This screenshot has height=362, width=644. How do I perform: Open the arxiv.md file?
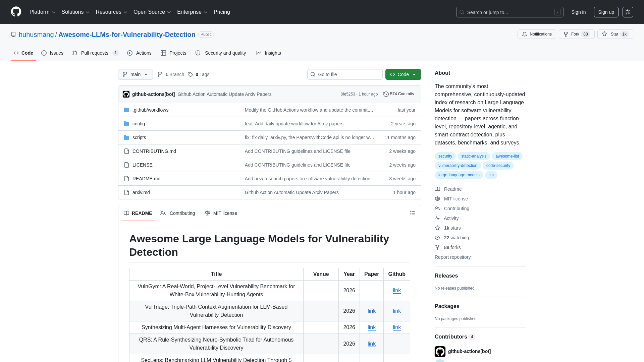(141, 192)
